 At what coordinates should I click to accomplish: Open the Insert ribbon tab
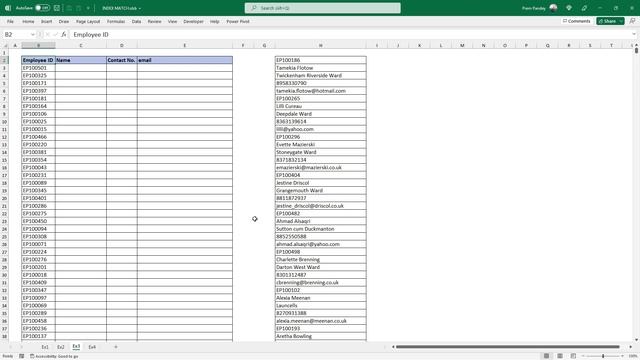[x=47, y=21]
